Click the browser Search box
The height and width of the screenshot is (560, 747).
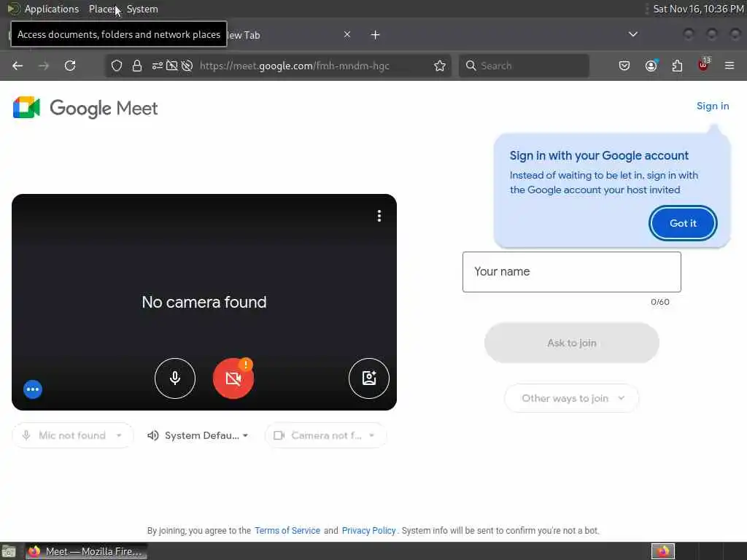tap(524, 66)
